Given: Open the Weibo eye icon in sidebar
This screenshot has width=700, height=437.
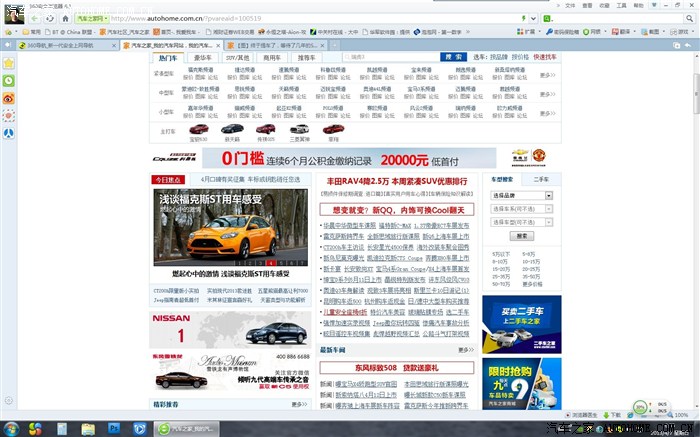Looking at the screenshot, I should point(9,98).
